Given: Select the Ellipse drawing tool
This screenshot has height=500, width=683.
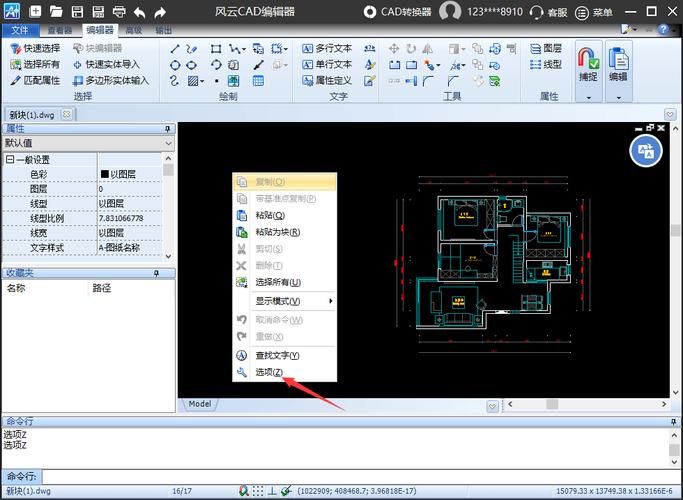Looking at the screenshot, I should point(191,65).
